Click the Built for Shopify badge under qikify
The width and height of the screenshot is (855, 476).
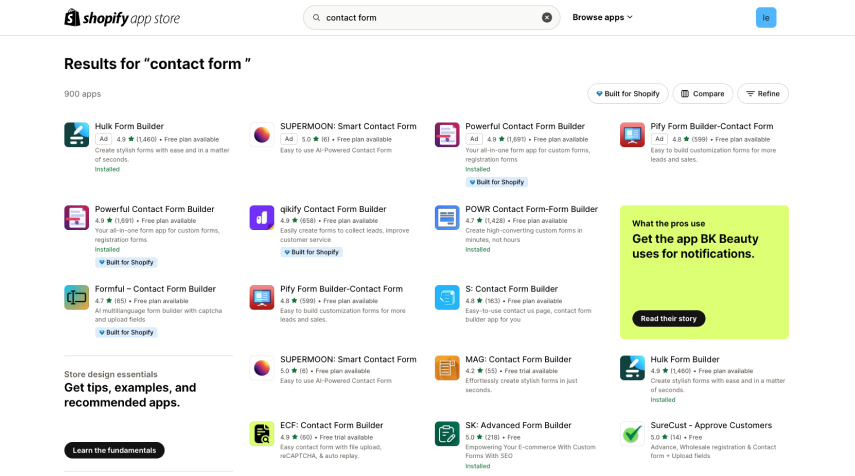coord(311,252)
